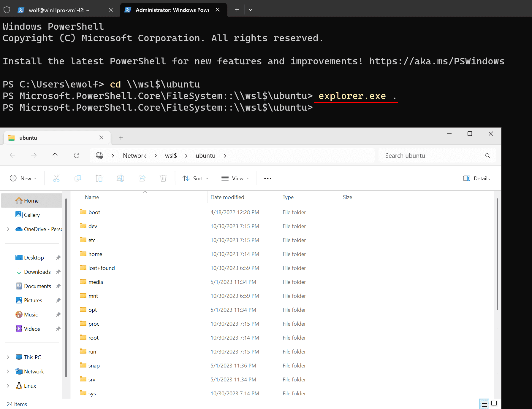Navigate up one folder level
This screenshot has height=409, width=532.
coord(55,155)
